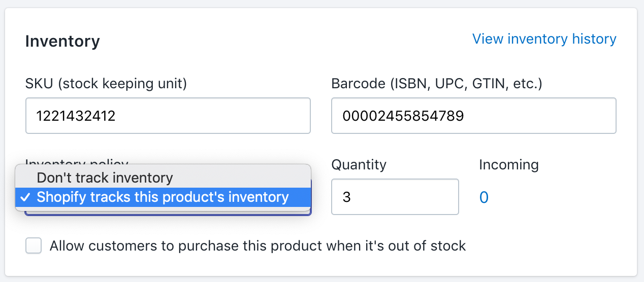This screenshot has width=644, height=282.
Task: Click the Incoming label
Action: click(x=509, y=165)
